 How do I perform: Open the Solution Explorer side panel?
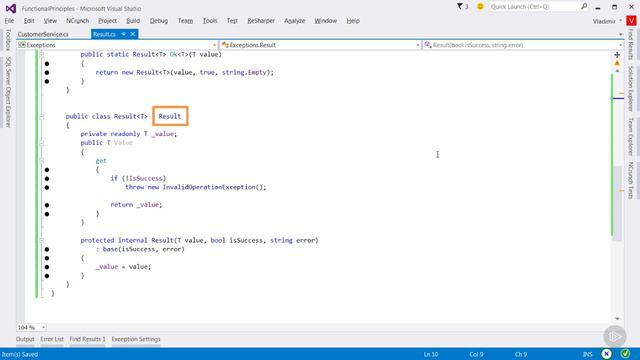[x=631, y=88]
